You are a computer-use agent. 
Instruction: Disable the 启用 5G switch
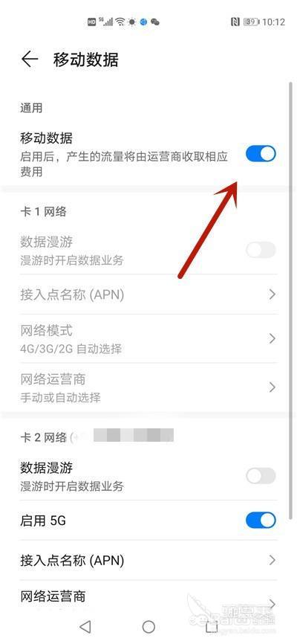pos(261,521)
